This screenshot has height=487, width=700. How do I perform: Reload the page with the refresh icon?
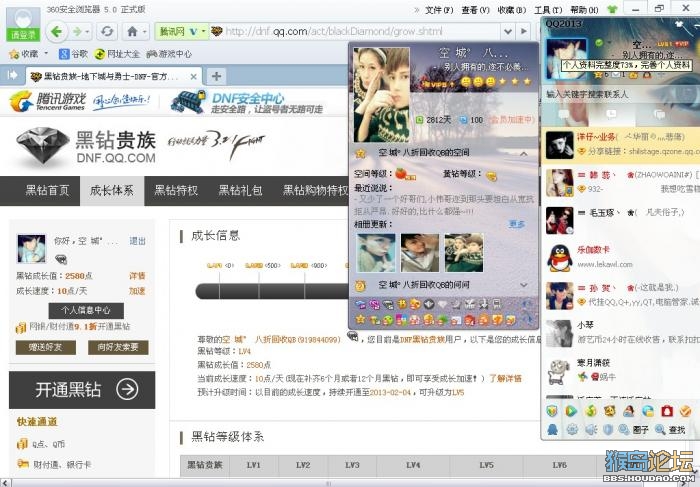pyautogui.click(x=107, y=32)
